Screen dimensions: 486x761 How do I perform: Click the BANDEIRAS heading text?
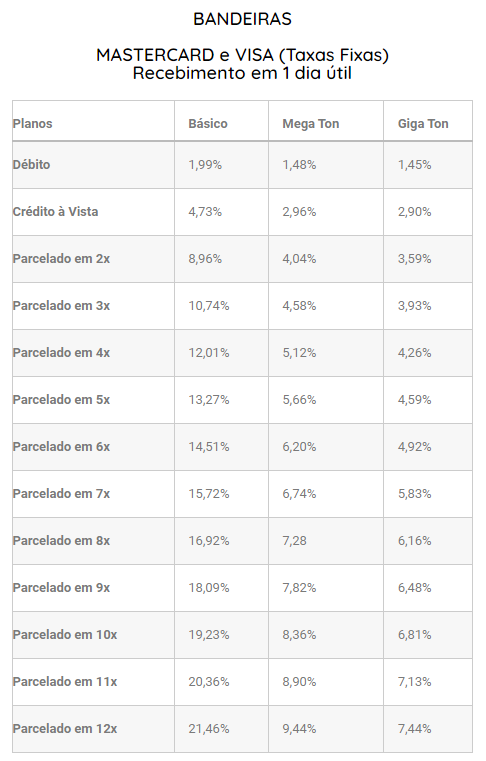(242, 19)
